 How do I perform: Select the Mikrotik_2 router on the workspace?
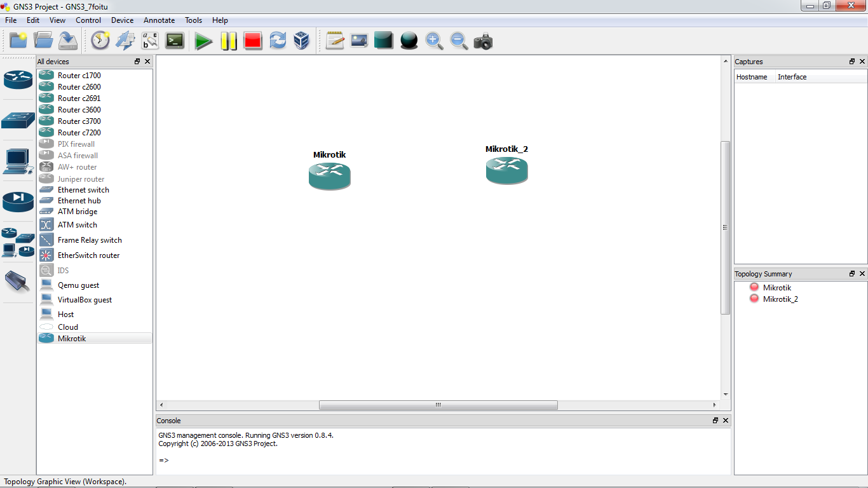[507, 170]
